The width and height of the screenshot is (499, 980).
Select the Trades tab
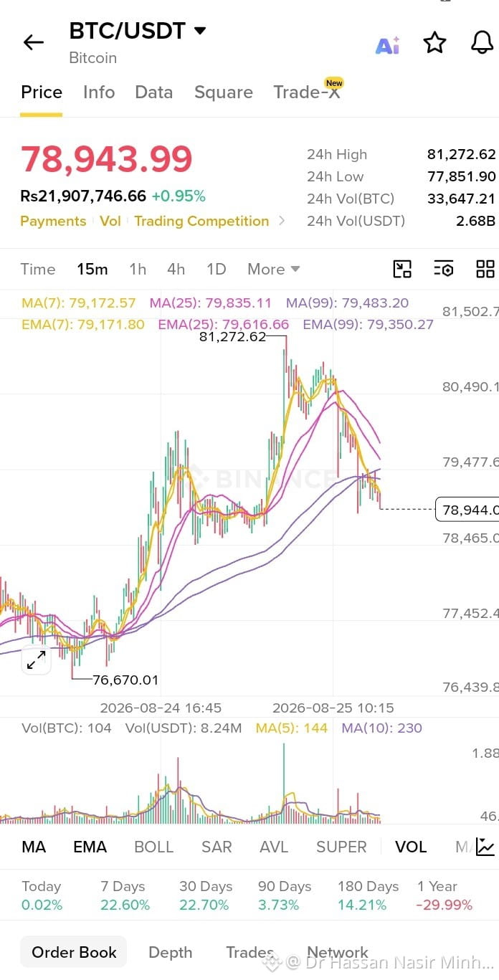(x=250, y=952)
